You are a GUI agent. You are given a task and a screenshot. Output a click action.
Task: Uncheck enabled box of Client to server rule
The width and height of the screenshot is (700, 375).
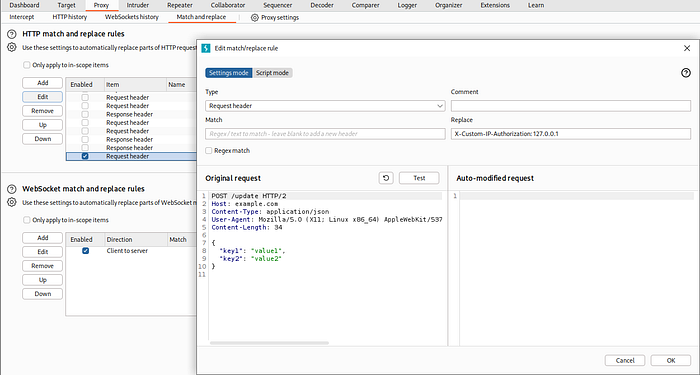click(x=85, y=251)
